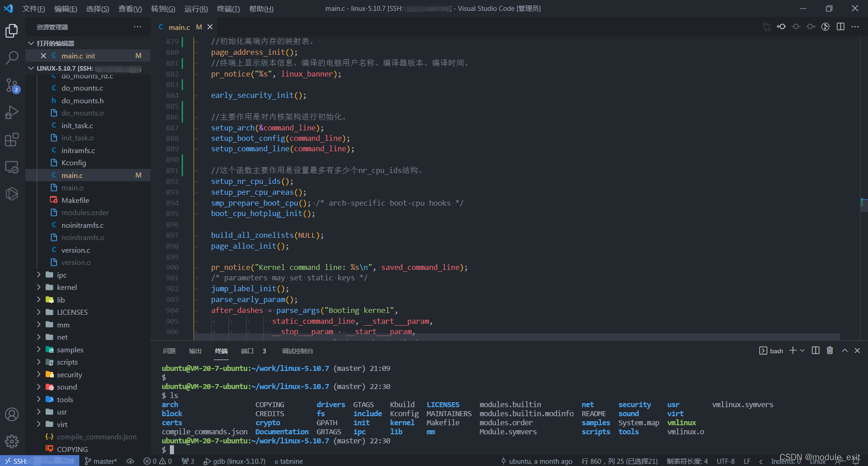The width and height of the screenshot is (868, 466).
Task: Expand the lib folder
Action: pos(88,300)
